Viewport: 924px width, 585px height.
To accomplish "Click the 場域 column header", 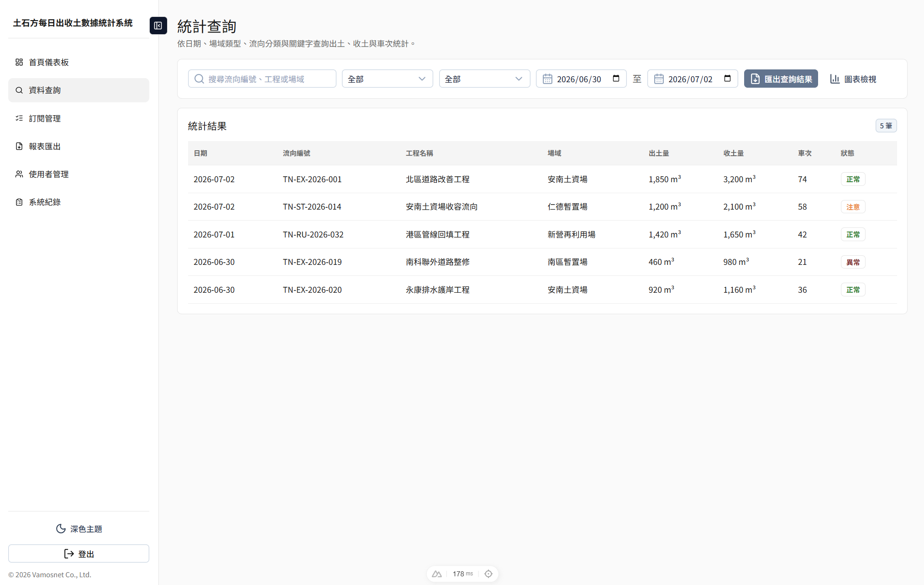I will 555,153.
